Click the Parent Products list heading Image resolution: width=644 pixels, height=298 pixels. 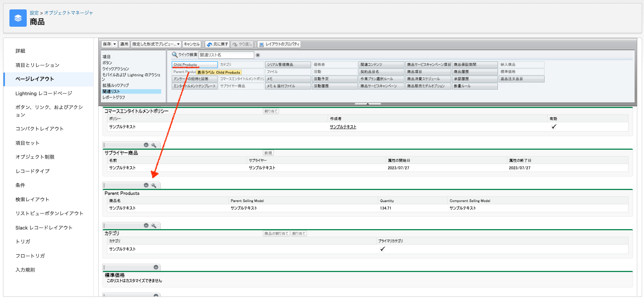click(x=122, y=193)
